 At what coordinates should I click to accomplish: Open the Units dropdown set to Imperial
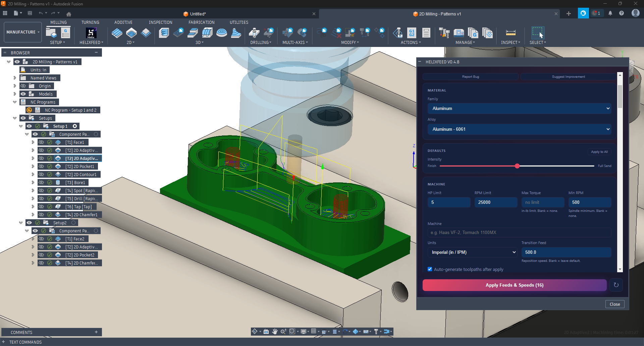point(472,252)
